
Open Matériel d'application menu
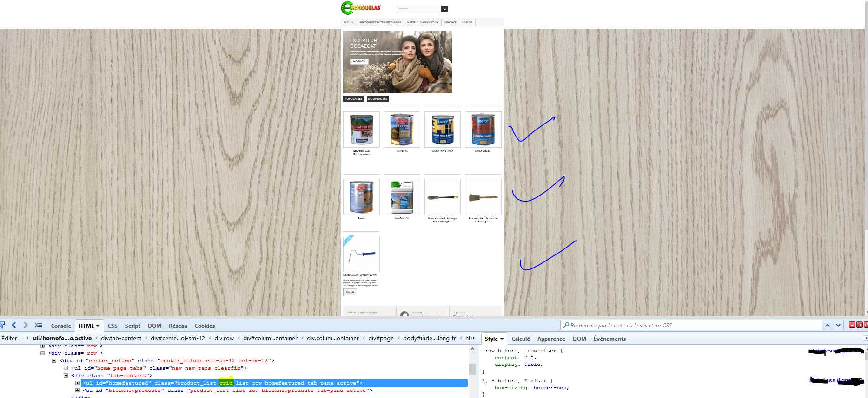(423, 22)
